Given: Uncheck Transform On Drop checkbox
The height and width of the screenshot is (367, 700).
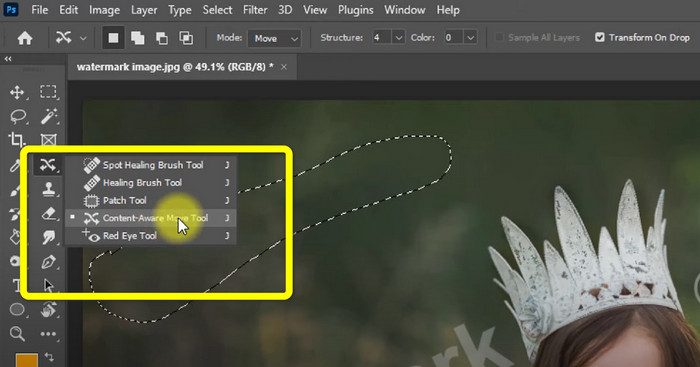Looking at the screenshot, I should point(600,37).
